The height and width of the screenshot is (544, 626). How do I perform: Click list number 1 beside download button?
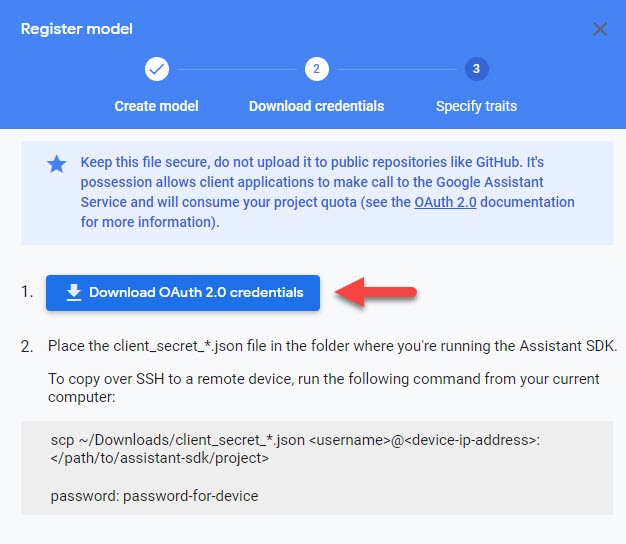click(x=27, y=293)
